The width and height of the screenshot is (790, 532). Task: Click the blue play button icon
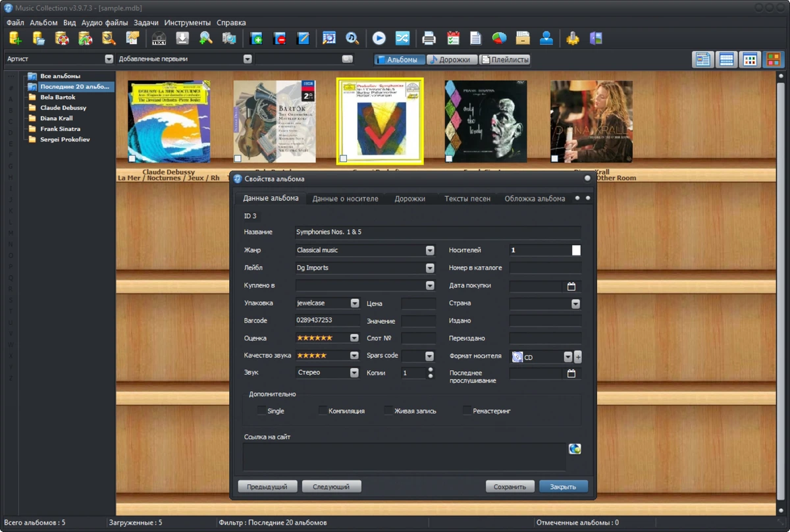click(379, 38)
